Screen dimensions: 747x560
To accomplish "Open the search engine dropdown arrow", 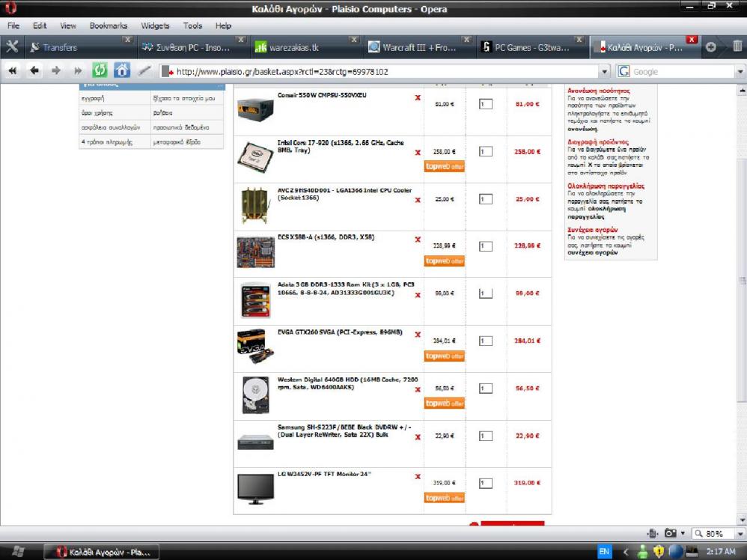I will click(740, 71).
